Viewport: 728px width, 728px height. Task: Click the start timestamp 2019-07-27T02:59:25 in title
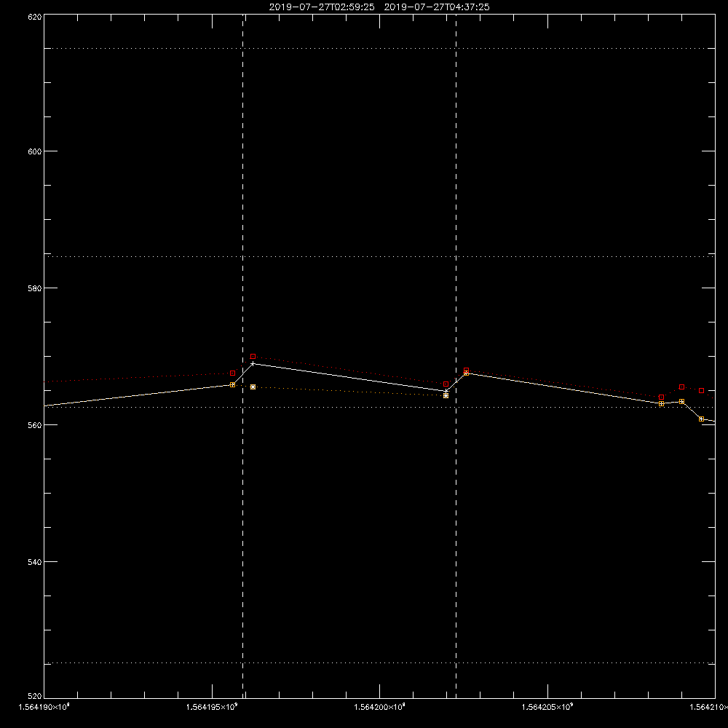coord(322,7)
